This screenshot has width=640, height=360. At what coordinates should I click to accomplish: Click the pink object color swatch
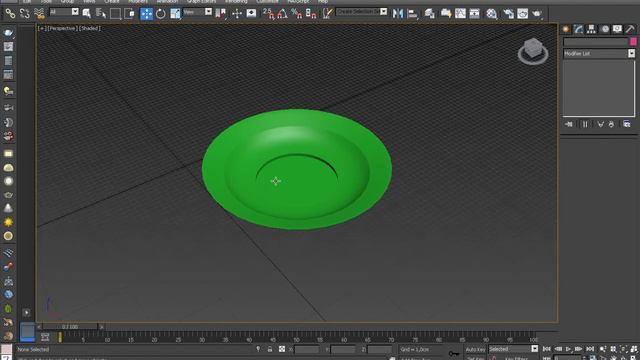pyautogui.click(x=633, y=42)
